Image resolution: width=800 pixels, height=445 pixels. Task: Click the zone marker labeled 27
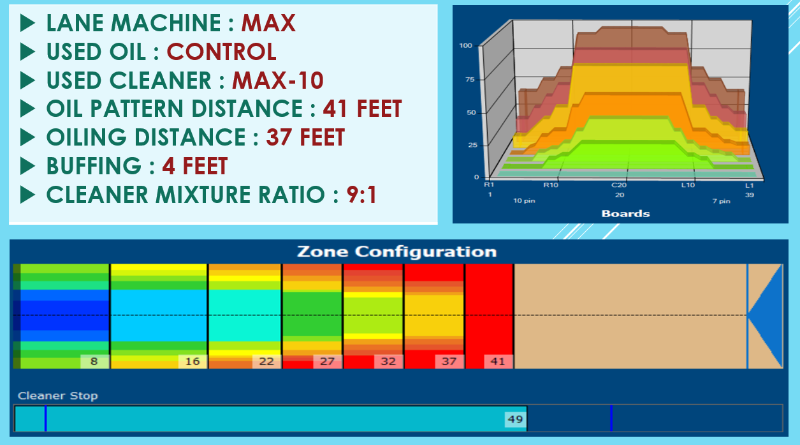[x=327, y=361]
